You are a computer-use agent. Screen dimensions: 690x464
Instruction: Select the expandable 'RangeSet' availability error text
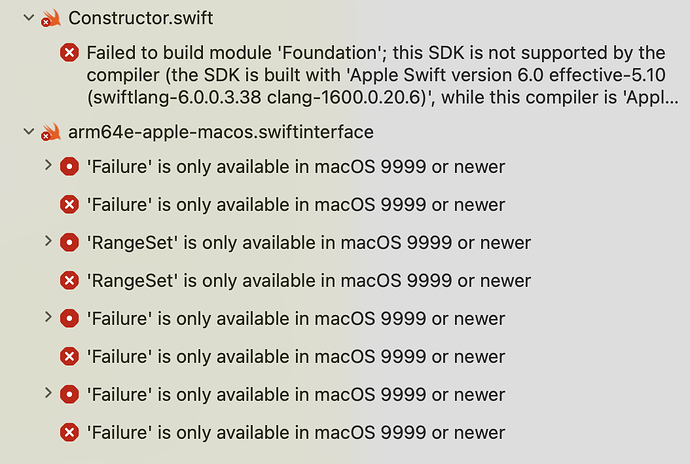(x=309, y=243)
